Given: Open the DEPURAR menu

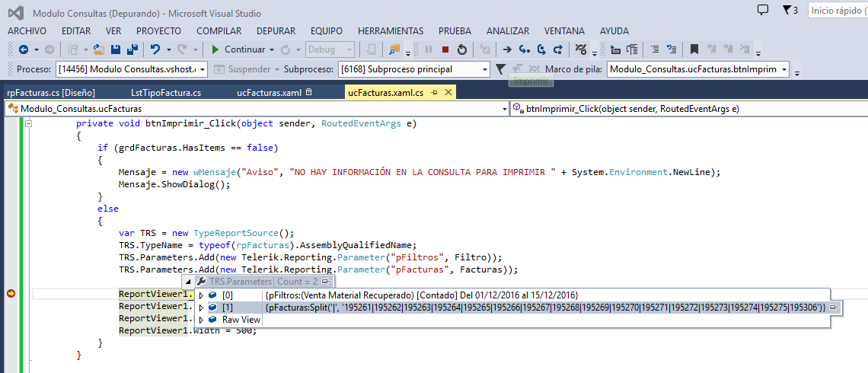Looking at the screenshot, I should tap(276, 31).
